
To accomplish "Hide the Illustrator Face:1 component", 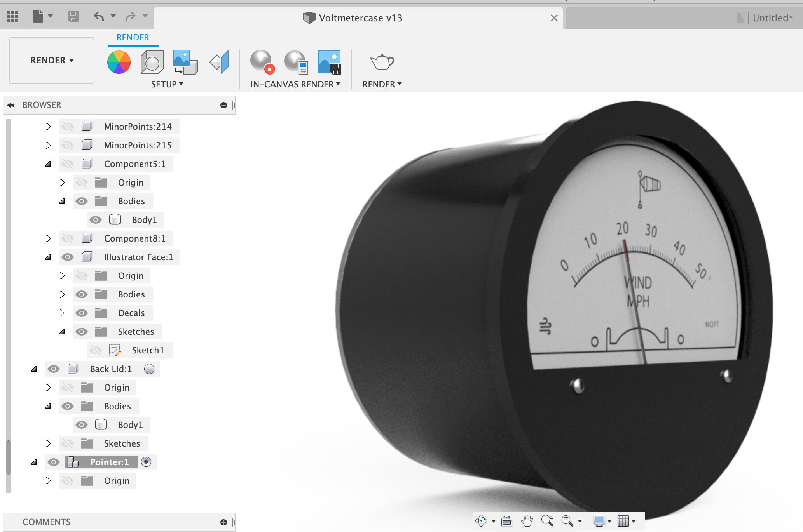I will (68, 257).
